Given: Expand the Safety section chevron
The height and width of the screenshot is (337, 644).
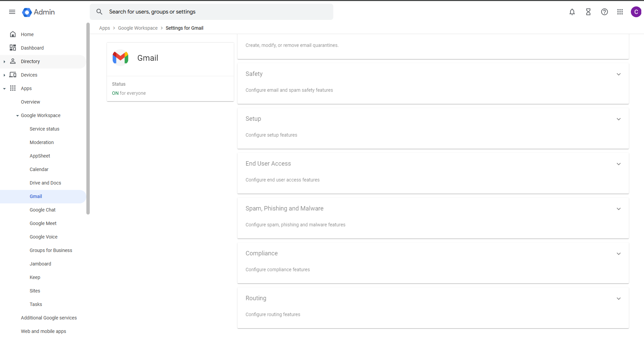Looking at the screenshot, I should pos(619,74).
